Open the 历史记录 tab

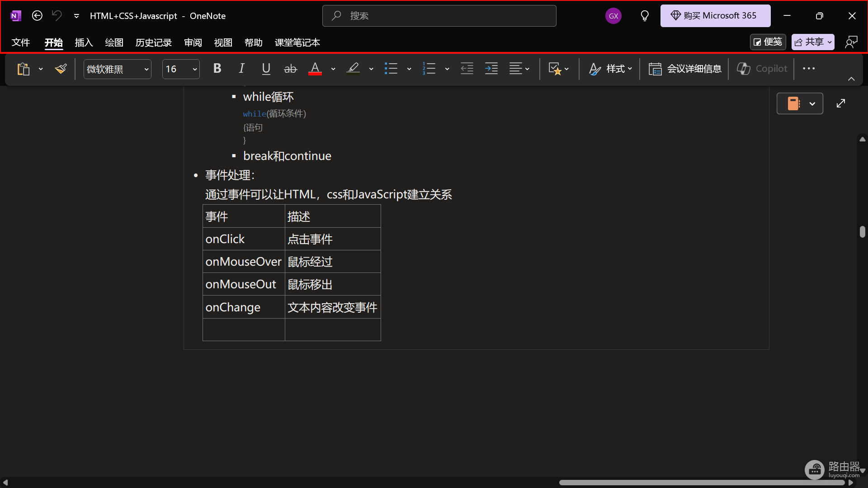pyautogui.click(x=154, y=42)
